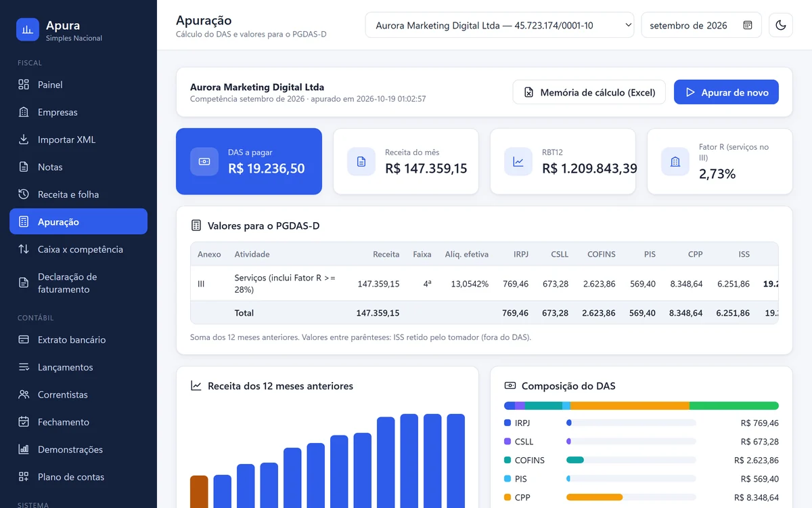Open Painel from the sidebar
The width and height of the screenshot is (812, 508).
click(x=78, y=85)
